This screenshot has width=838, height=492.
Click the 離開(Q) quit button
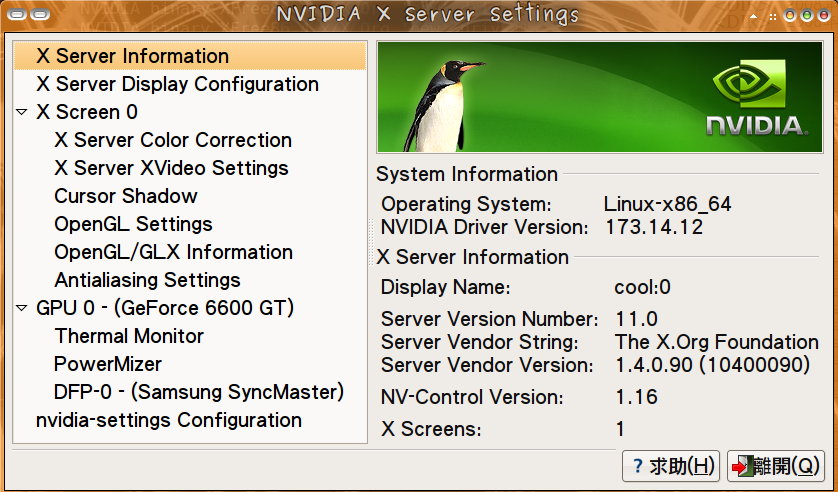[776, 466]
